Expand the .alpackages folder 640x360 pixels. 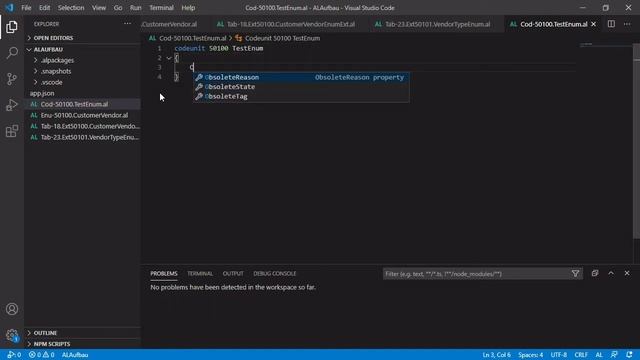57,60
